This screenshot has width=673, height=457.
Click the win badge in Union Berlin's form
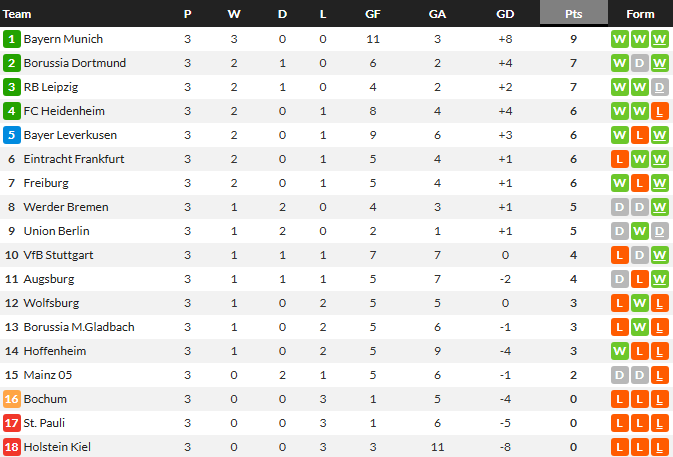pyautogui.click(x=639, y=231)
